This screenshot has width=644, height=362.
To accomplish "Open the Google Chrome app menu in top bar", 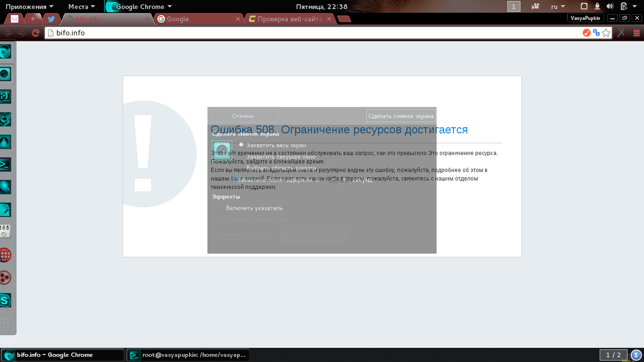I will pyautogui.click(x=138, y=6).
